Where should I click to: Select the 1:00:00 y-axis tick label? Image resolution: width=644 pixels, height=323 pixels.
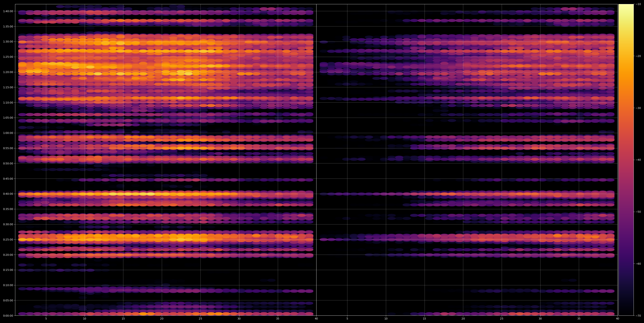pyautogui.click(x=8, y=133)
